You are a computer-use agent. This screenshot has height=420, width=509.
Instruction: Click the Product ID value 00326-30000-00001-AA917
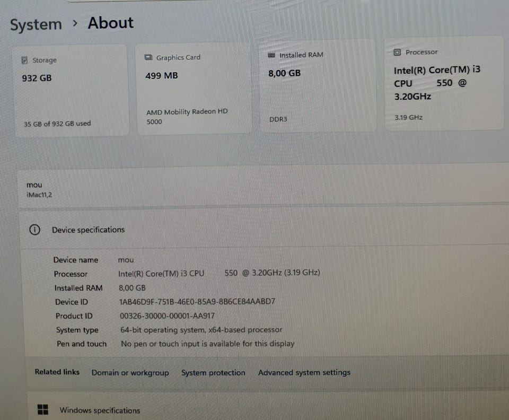[167, 316]
